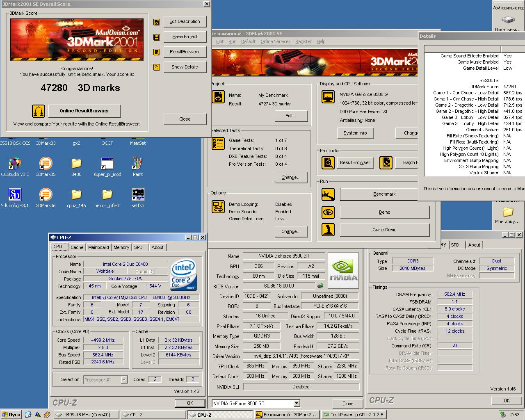Click the Display and CPU Settings monitor icon
525x420 pixels.
(329, 97)
